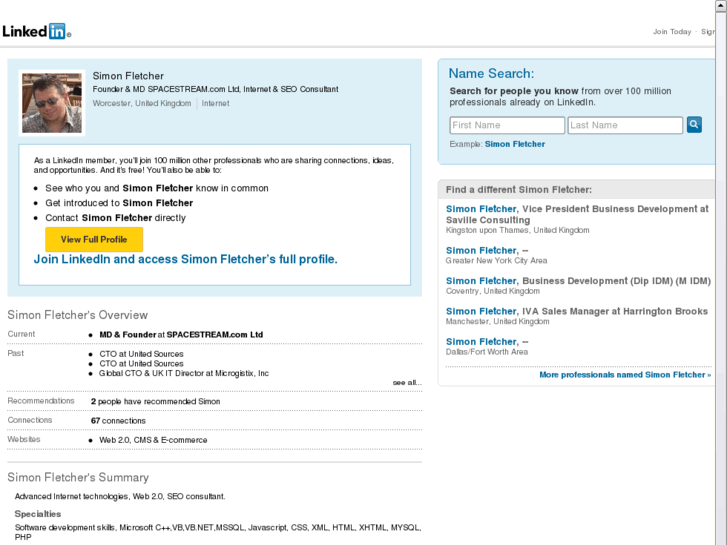Click the Name Search heading
This screenshot has height=545, width=727.
coord(491,74)
